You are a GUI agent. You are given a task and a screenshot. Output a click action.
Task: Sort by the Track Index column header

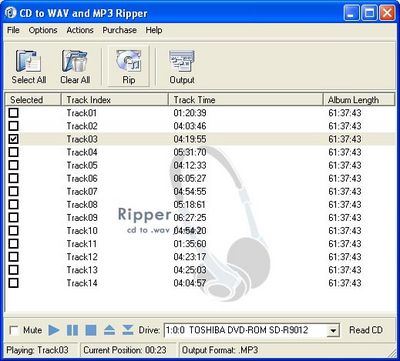pos(115,100)
